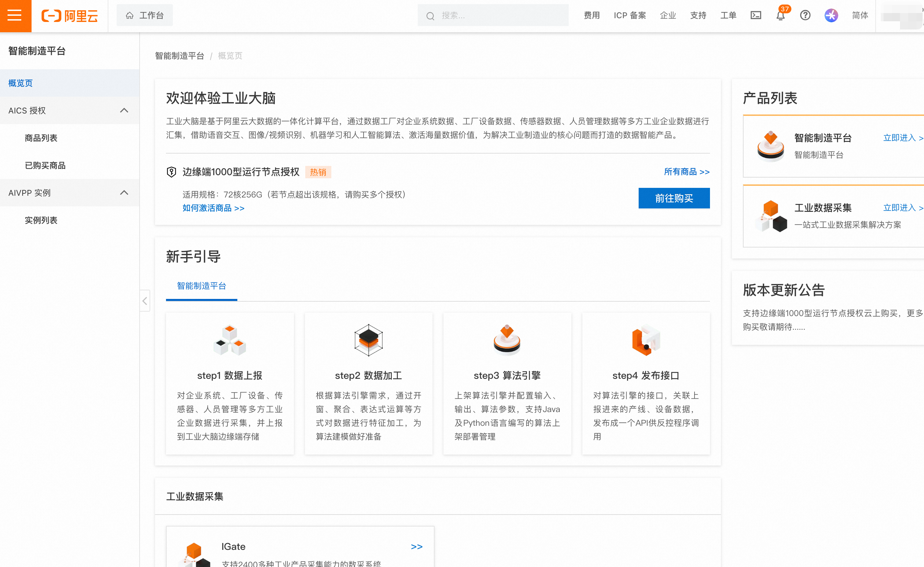Click the search box 搜索
This screenshot has width=924, height=567.
pos(493,15)
